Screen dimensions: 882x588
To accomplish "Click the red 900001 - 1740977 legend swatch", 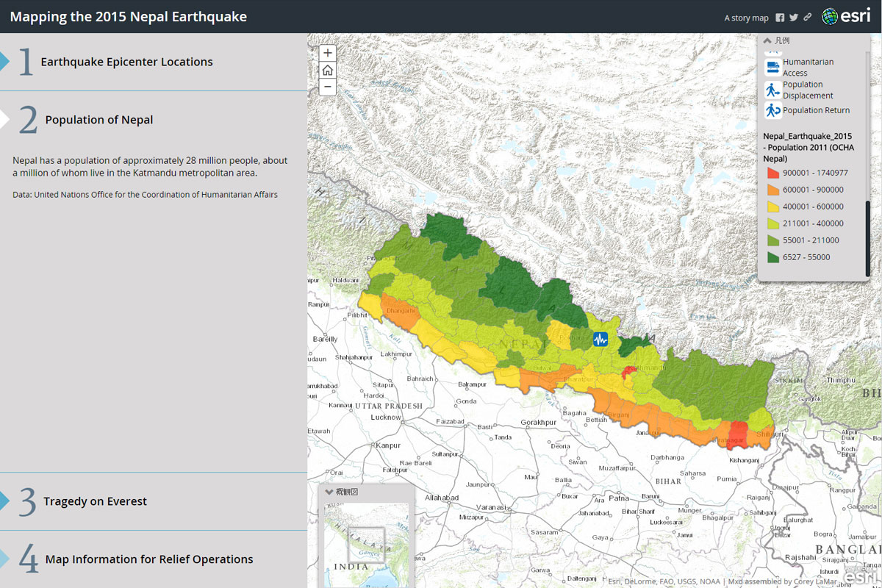I will (772, 173).
